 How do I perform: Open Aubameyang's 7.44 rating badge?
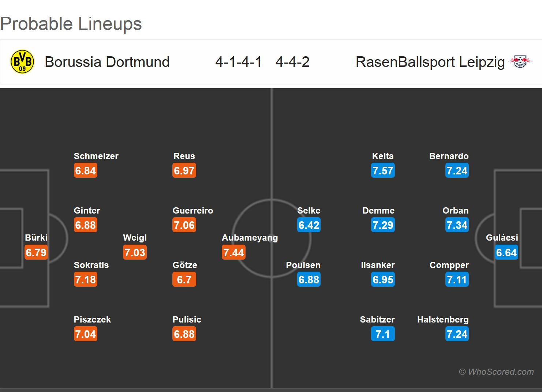pos(233,252)
